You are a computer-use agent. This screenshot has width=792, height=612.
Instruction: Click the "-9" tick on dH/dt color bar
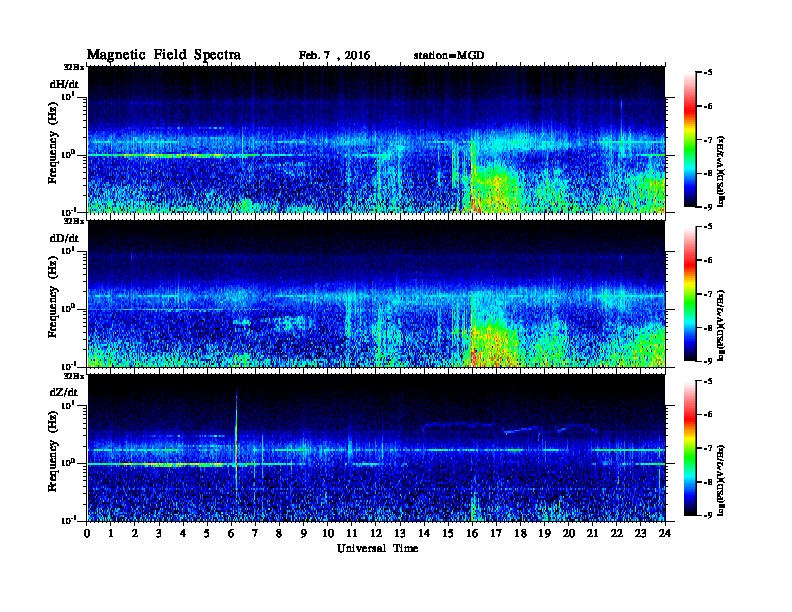click(x=708, y=207)
